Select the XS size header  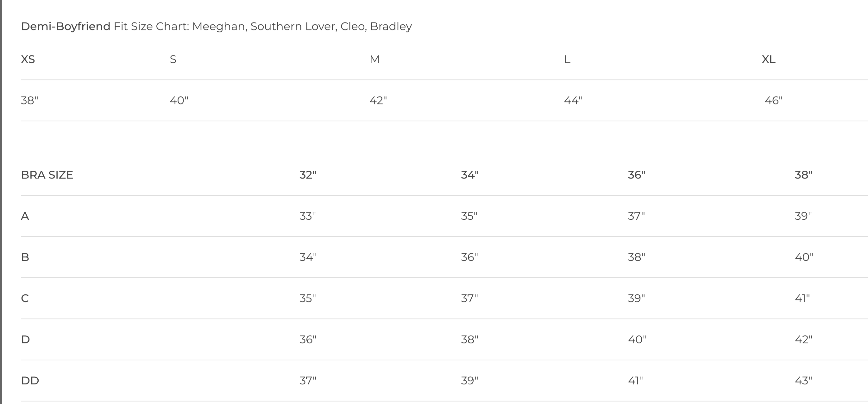point(28,59)
